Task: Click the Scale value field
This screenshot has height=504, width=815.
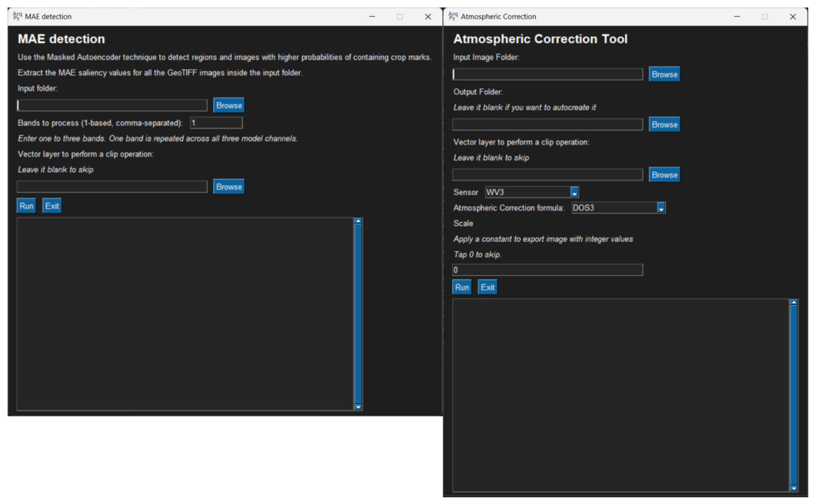Action: [547, 270]
